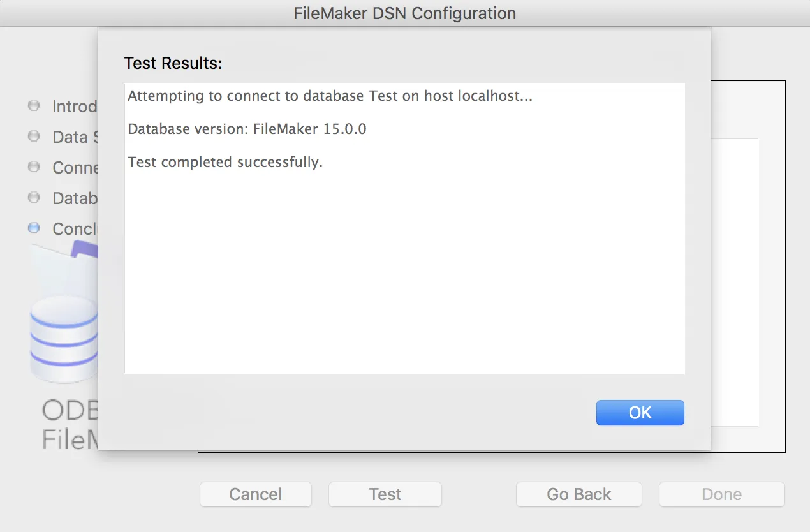Click the database cylinder icon
Viewport: 810px width, 532px height.
tap(64, 338)
